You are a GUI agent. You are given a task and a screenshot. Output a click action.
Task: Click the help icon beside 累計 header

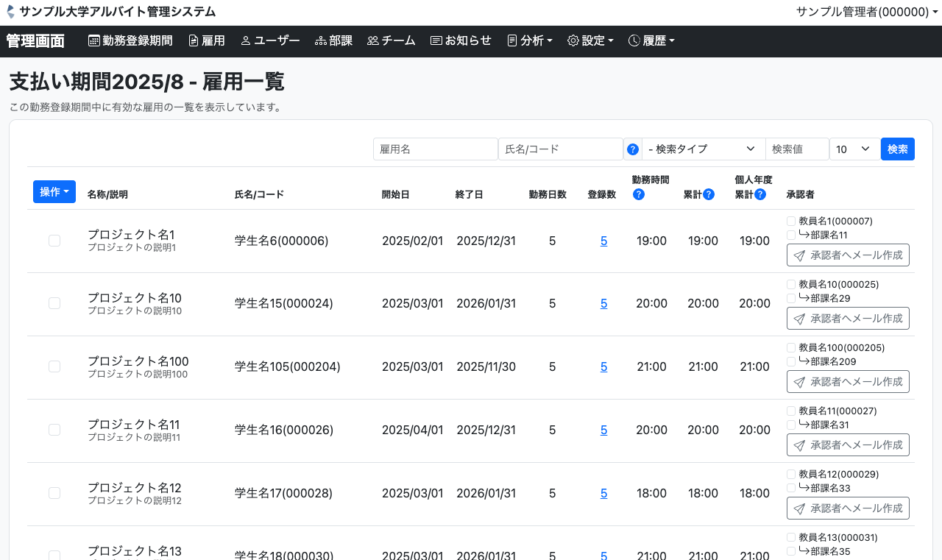click(x=709, y=194)
